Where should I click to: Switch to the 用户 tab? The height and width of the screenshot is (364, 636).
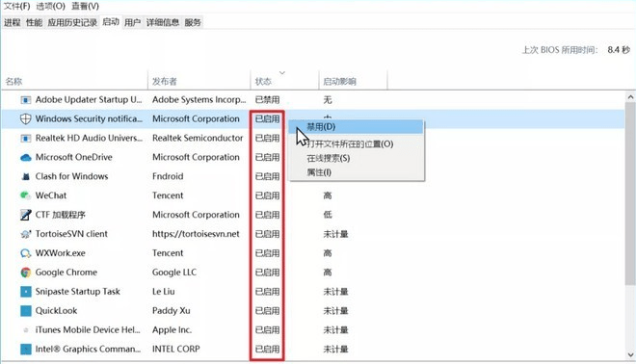point(132,23)
